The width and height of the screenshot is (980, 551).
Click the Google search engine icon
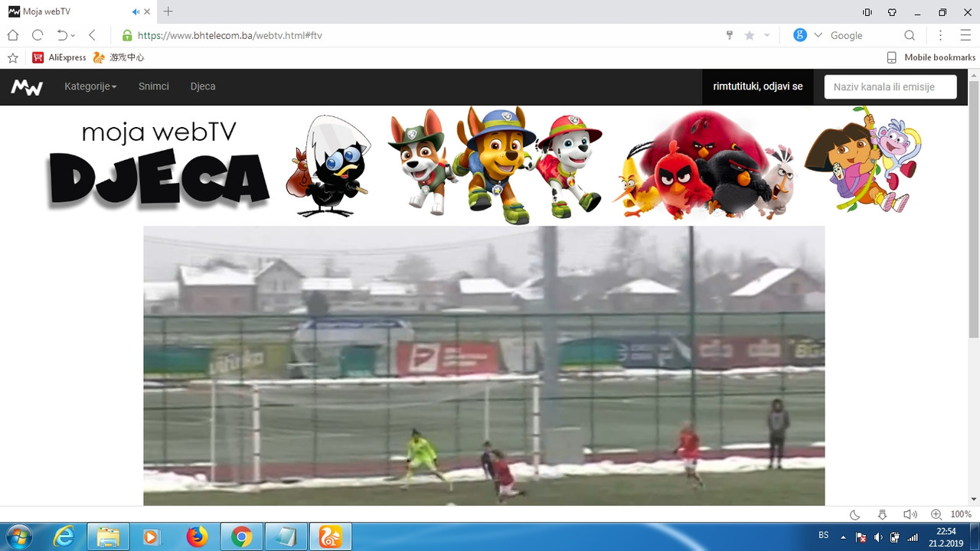click(x=800, y=35)
